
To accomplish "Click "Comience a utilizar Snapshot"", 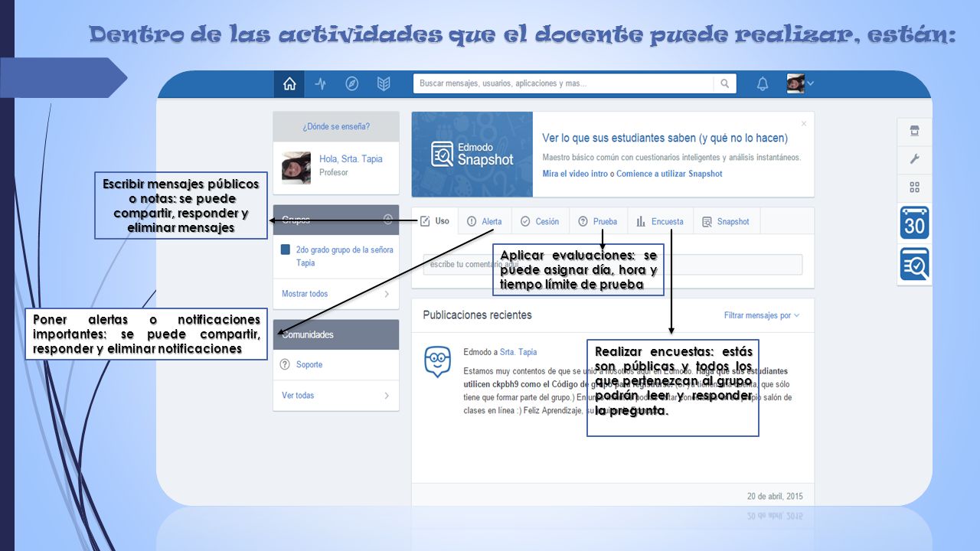I will (x=669, y=174).
